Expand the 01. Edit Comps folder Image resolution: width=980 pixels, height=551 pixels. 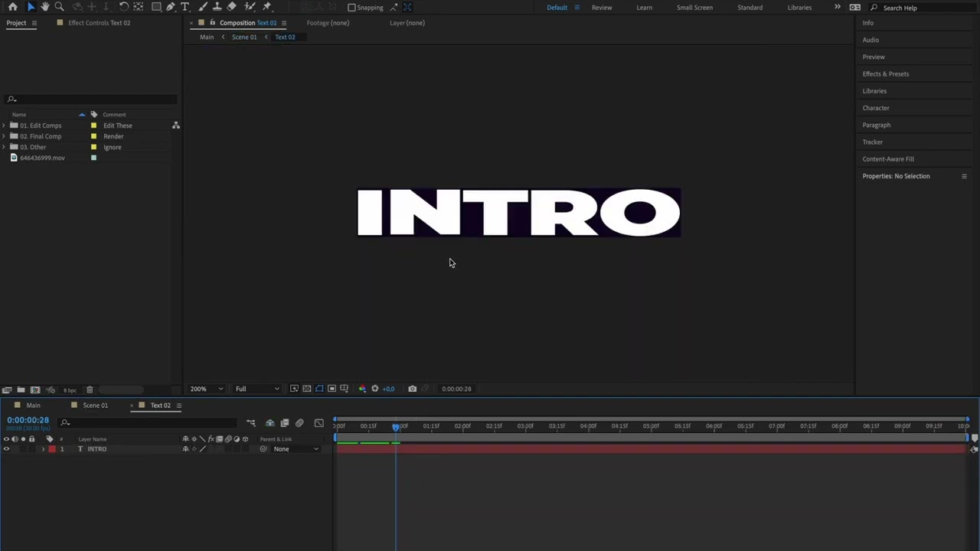click(x=5, y=126)
